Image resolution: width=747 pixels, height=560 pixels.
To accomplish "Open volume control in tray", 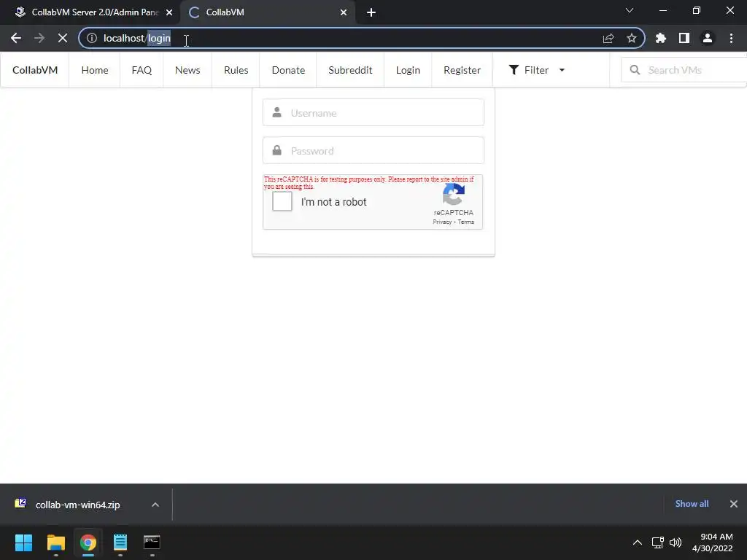I will tap(676, 542).
